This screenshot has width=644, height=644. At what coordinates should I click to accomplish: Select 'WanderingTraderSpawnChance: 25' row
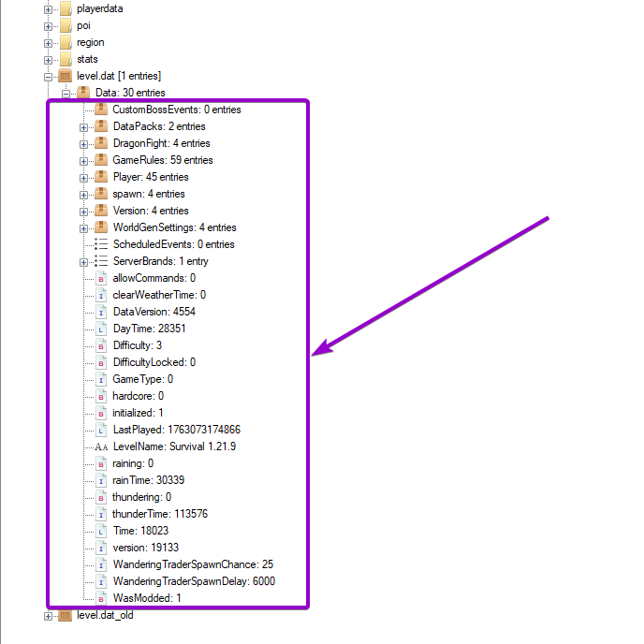click(x=193, y=563)
